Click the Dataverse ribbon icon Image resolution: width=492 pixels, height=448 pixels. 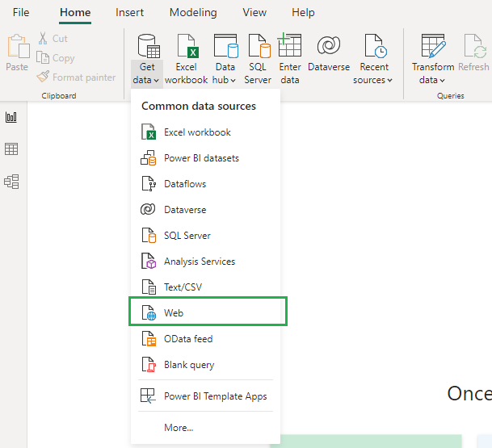coord(329,45)
